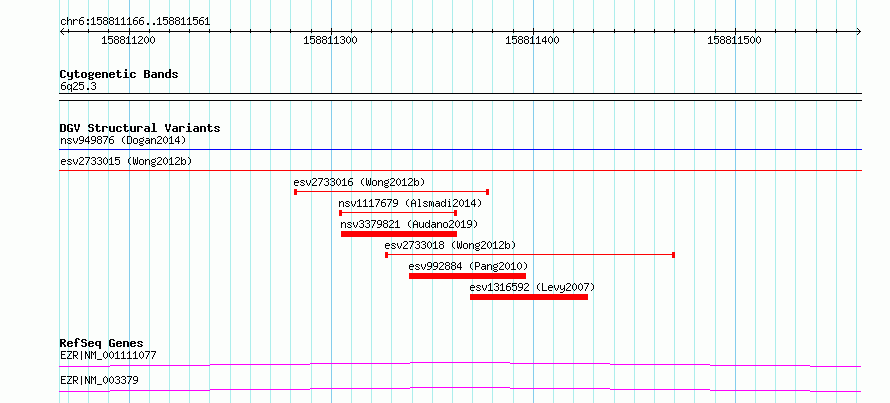Screen dimensions: 890x403
Task: Select the Cytogenetic Bands track title
Action: (x=119, y=74)
